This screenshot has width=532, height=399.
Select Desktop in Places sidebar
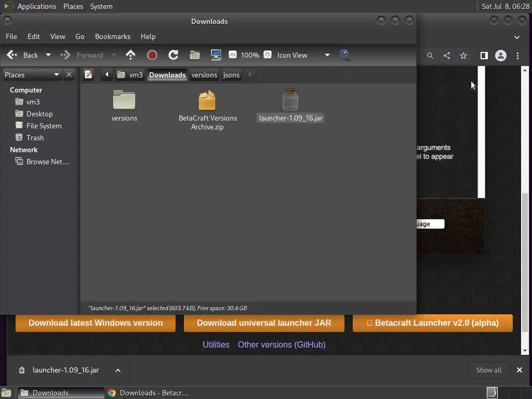coord(34,114)
